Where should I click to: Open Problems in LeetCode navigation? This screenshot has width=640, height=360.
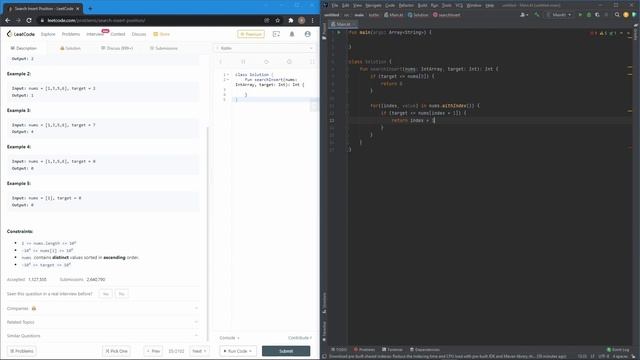[71, 34]
